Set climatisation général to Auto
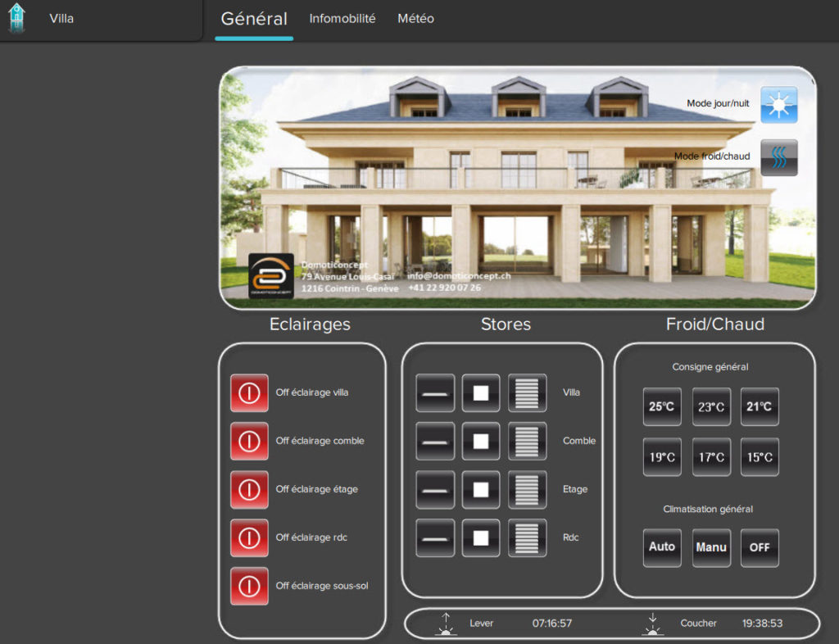Screen dimensions: 839x644 pyautogui.click(x=662, y=547)
